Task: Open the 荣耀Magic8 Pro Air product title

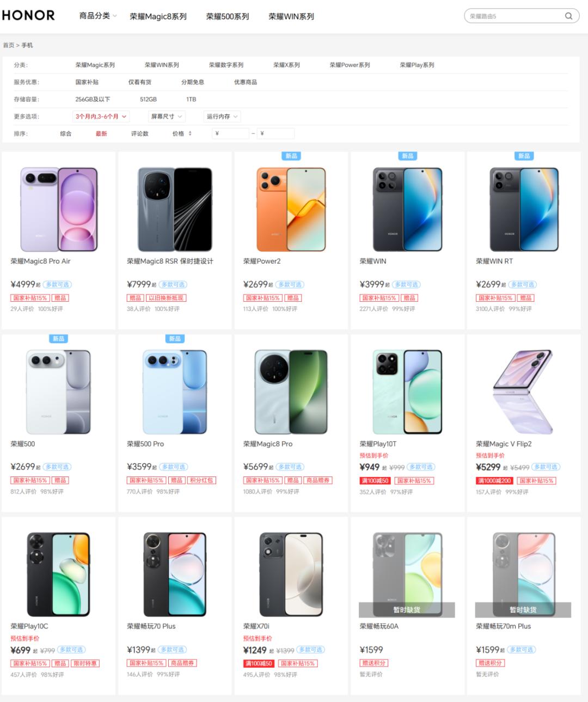Action: point(41,261)
